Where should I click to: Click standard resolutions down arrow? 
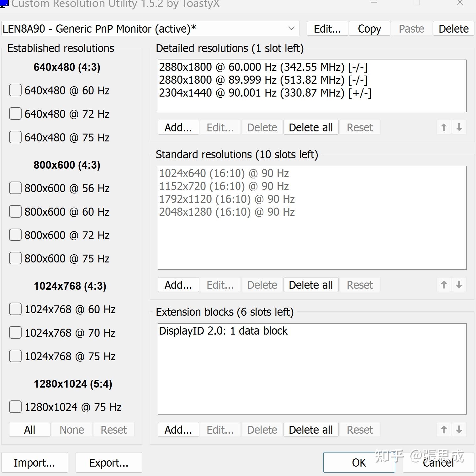[459, 285]
